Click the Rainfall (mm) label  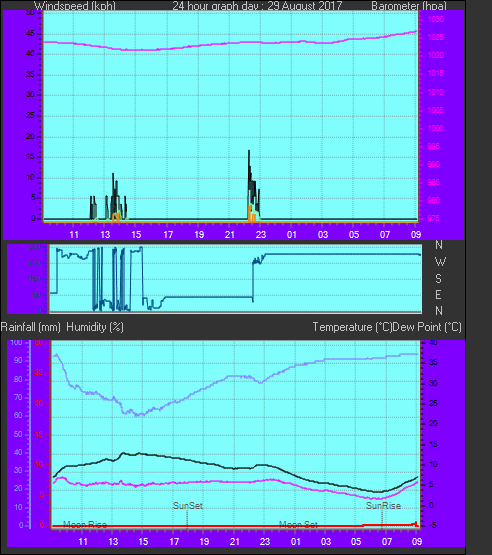pos(30,327)
